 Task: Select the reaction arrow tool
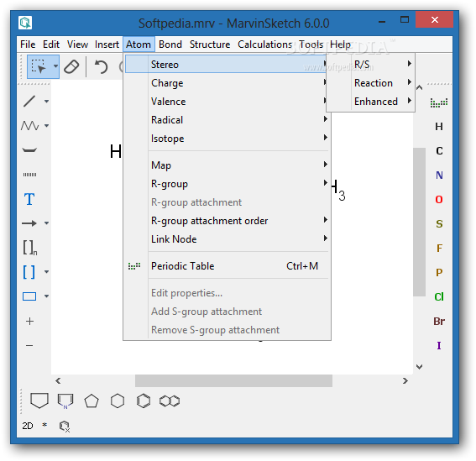[x=29, y=223]
